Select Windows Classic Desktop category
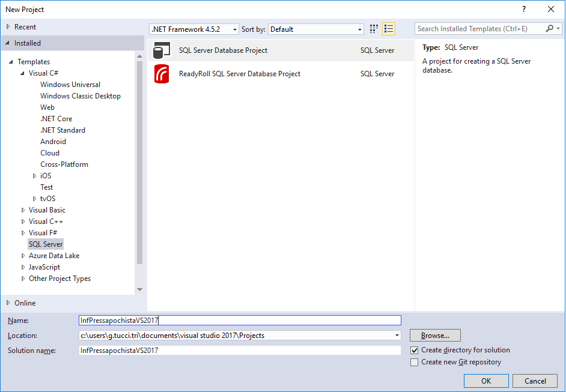566x392 pixels. point(80,96)
